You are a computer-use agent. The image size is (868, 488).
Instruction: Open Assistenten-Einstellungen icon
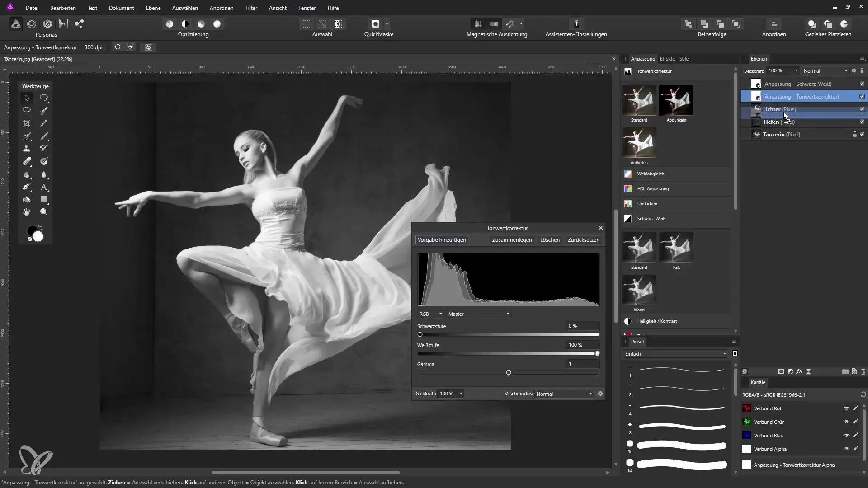tap(576, 24)
